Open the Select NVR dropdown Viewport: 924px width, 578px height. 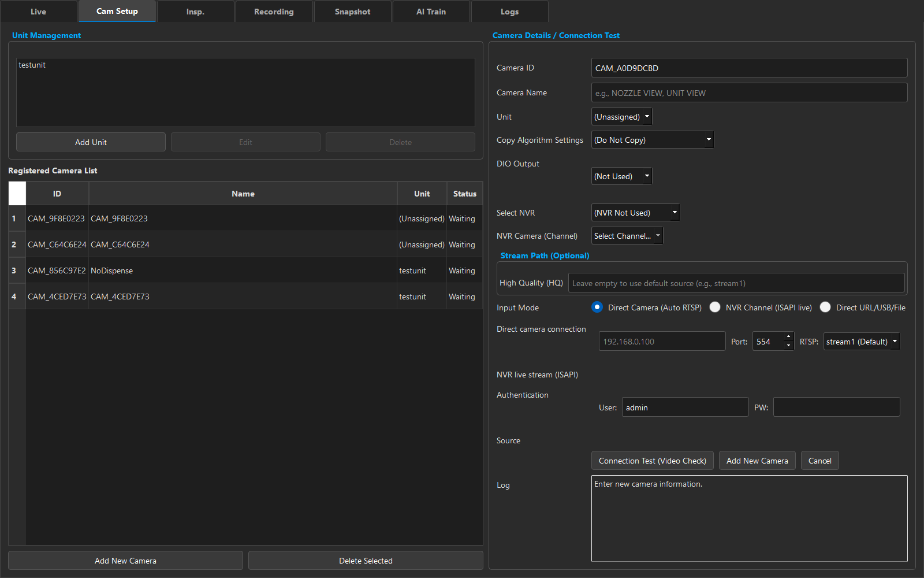point(636,213)
